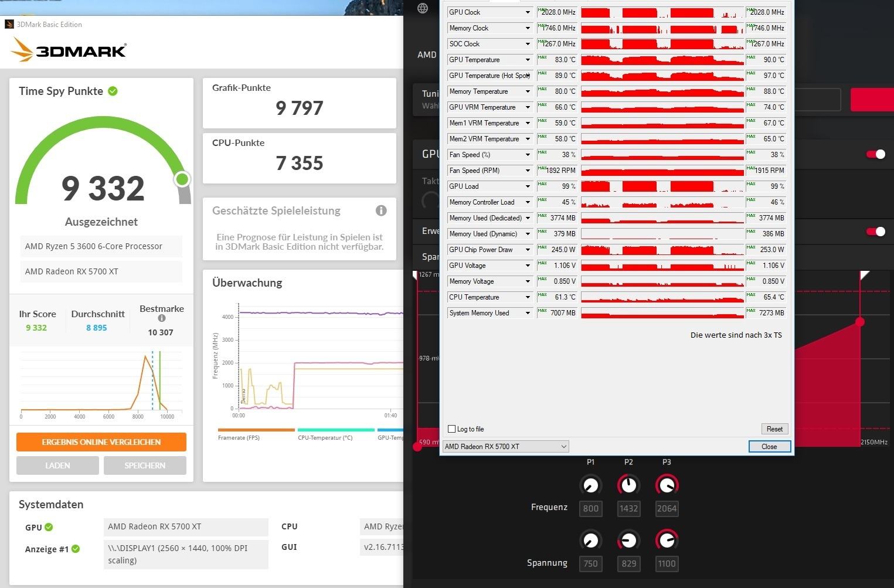The height and width of the screenshot is (588, 894).
Task: Click the LADEN button in 3DMark
Action: [57, 465]
